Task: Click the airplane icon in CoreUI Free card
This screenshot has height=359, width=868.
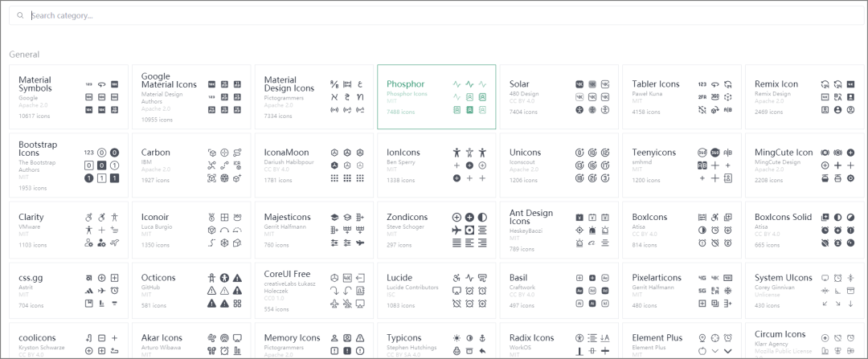Action: coord(334,303)
